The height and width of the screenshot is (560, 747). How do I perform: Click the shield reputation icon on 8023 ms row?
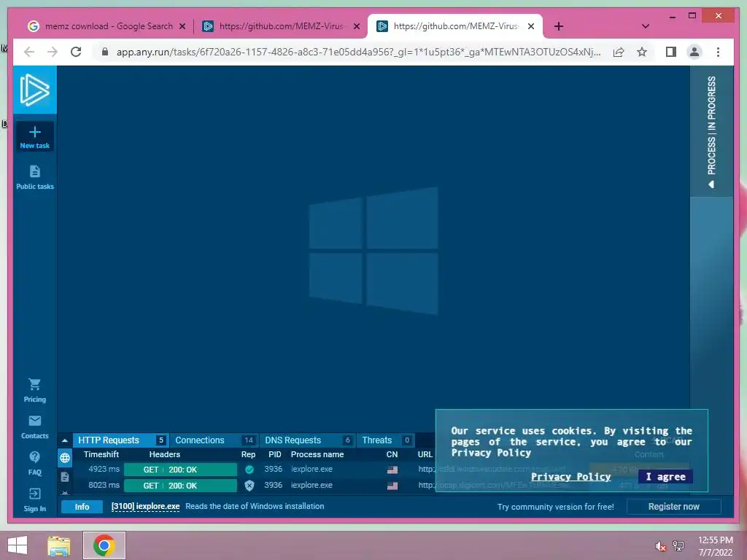pyautogui.click(x=249, y=486)
